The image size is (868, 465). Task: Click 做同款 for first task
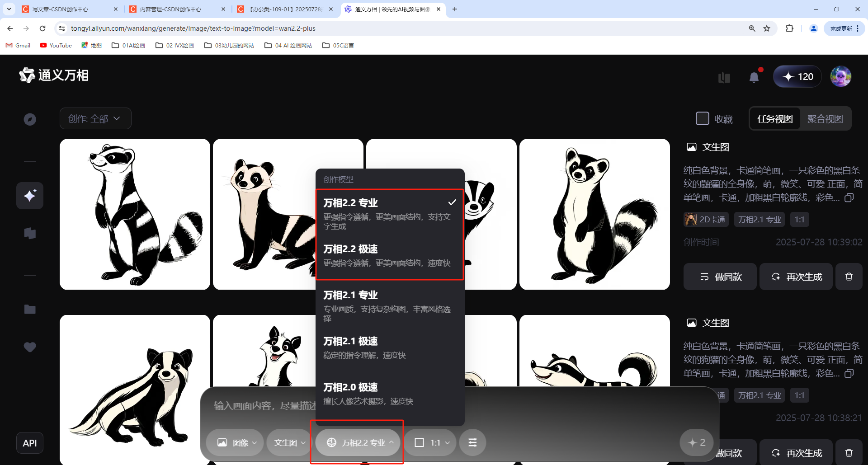coord(720,277)
